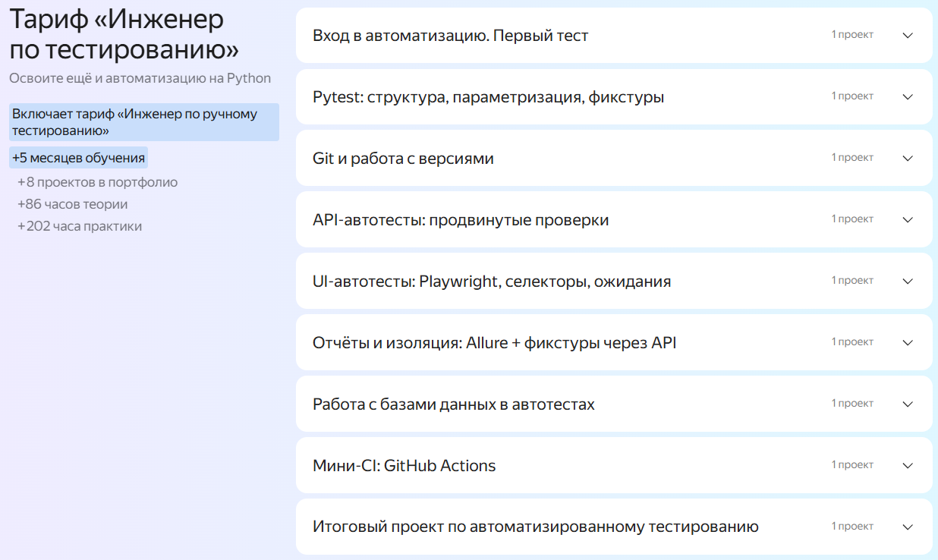Click "+86 часов теории" text

point(72,204)
